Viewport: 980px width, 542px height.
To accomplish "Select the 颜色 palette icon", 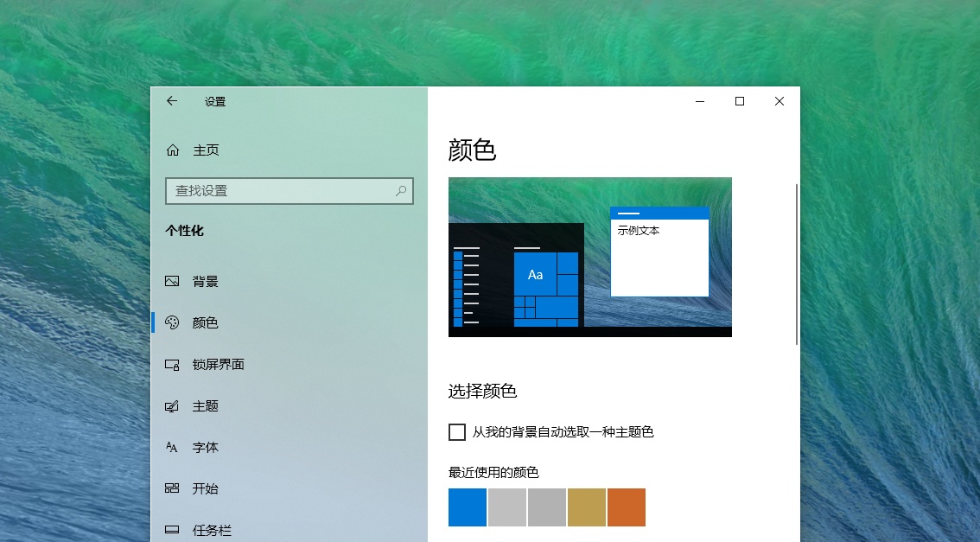I will tap(172, 322).
